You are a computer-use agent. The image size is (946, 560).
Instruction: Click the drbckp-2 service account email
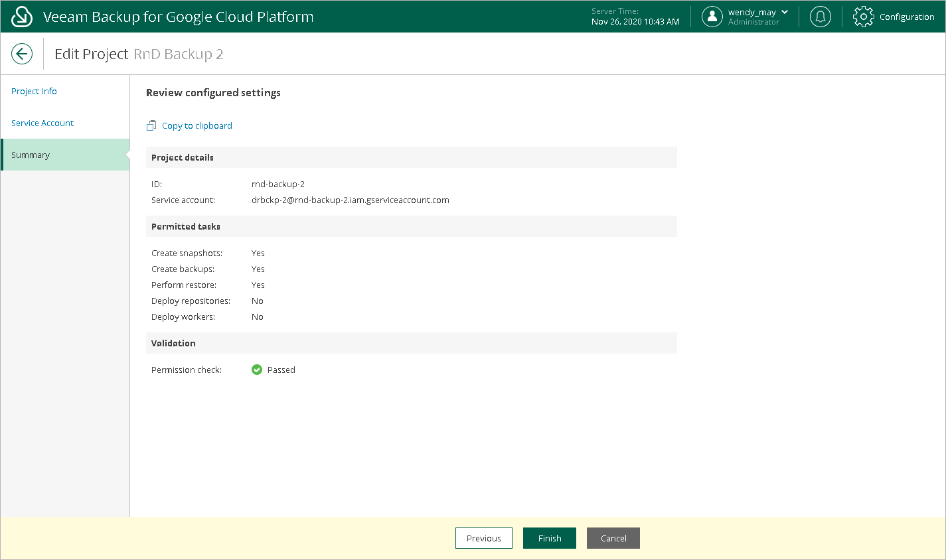pyautogui.click(x=351, y=200)
